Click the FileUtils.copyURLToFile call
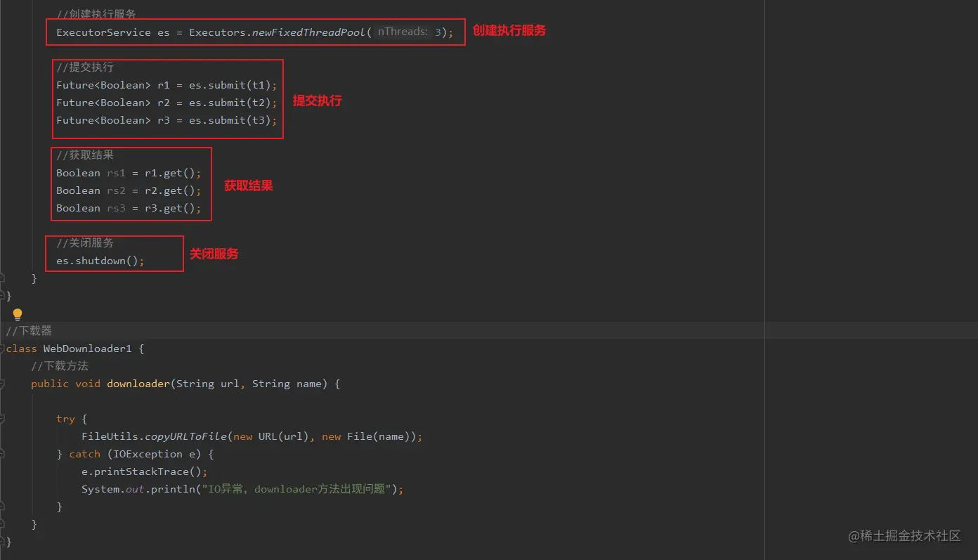This screenshot has width=978, height=560. 252,436
